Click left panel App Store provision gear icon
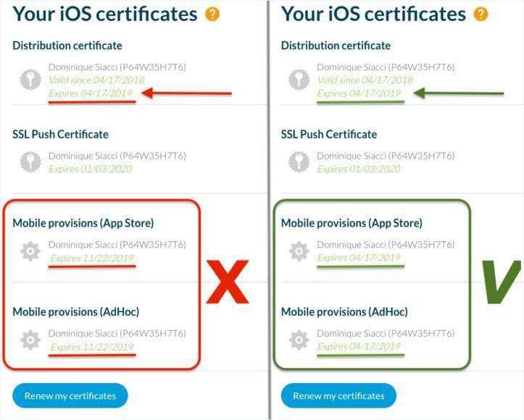 click(30, 251)
